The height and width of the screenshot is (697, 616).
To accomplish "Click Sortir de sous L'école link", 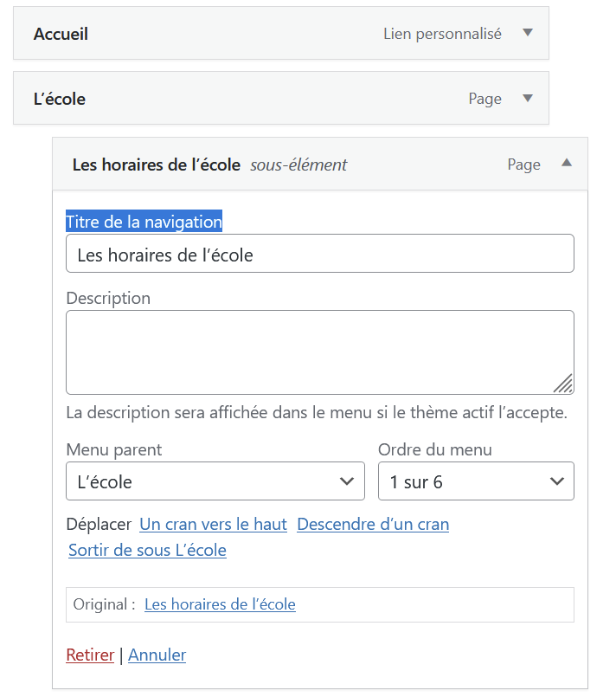I will [x=147, y=550].
